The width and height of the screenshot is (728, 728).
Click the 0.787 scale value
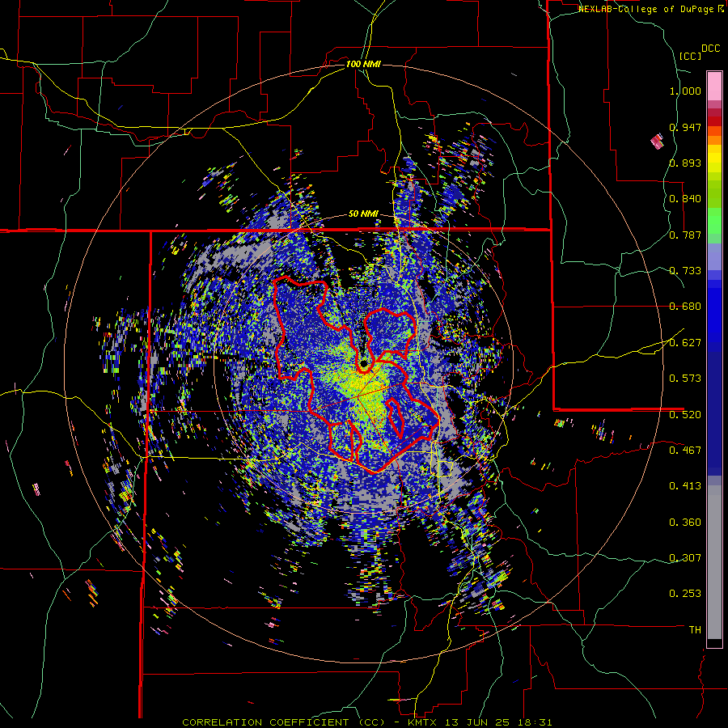[685, 235]
